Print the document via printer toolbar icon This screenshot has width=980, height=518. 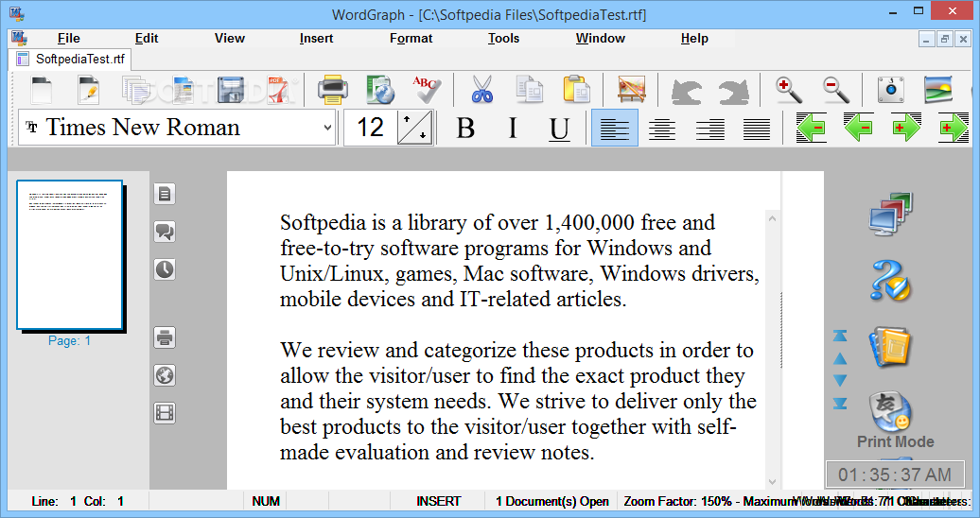coord(333,90)
